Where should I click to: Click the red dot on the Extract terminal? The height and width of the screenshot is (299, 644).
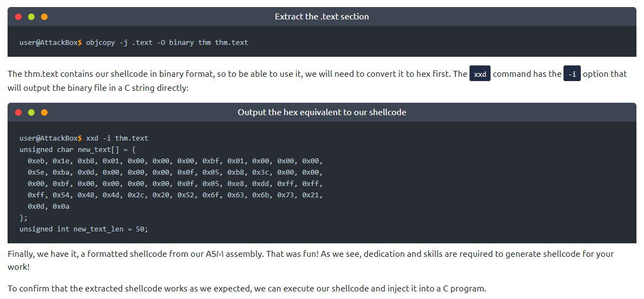[x=18, y=17]
